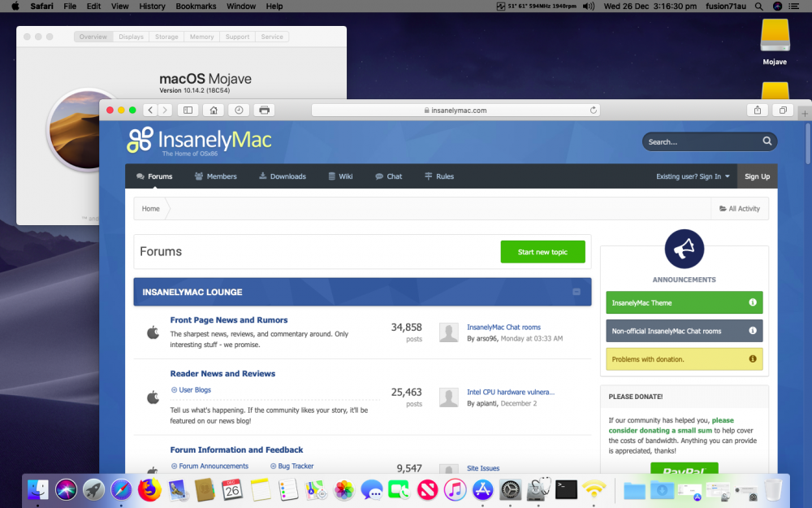Switch to the Forums nav tab
Viewport: 812px width, 508px height.
click(154, 176)
